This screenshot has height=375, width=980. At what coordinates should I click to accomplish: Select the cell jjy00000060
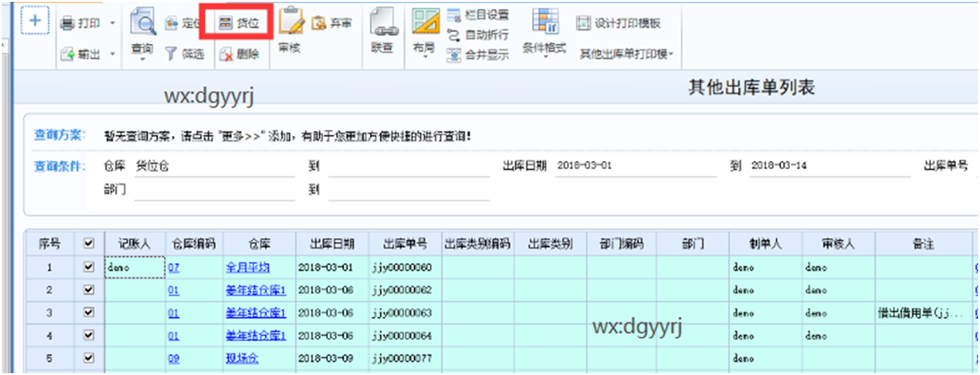(x=405, y=268)
